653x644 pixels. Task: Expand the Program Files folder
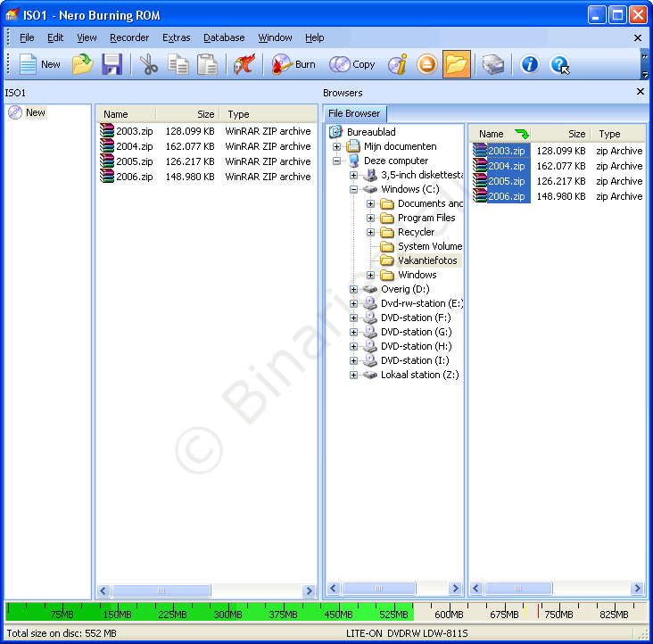pos(370,219)
